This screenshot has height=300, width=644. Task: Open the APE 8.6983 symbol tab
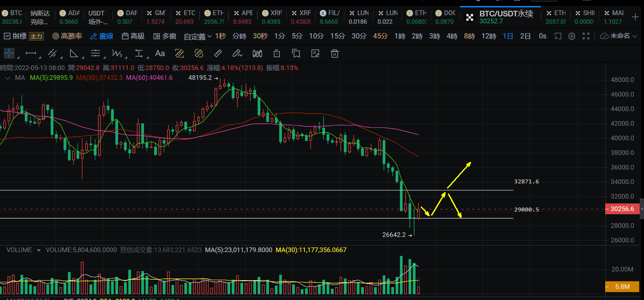click(242, 17)
